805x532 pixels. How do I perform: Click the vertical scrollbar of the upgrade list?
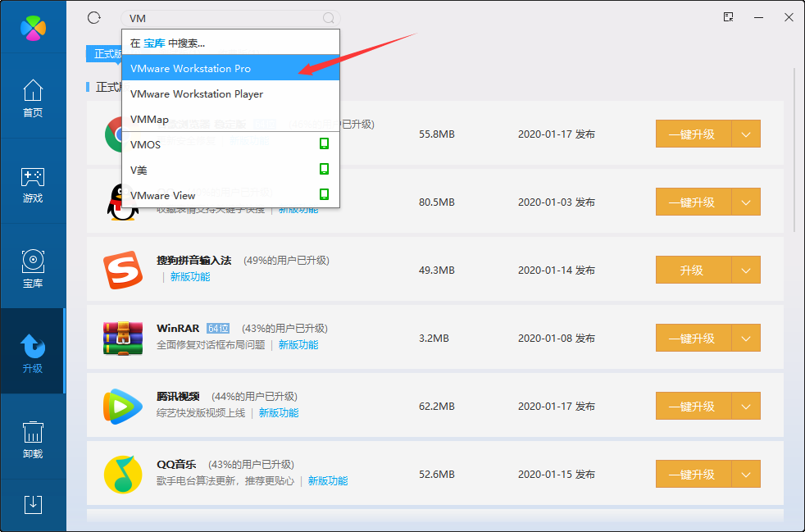[x=794, y=149]
